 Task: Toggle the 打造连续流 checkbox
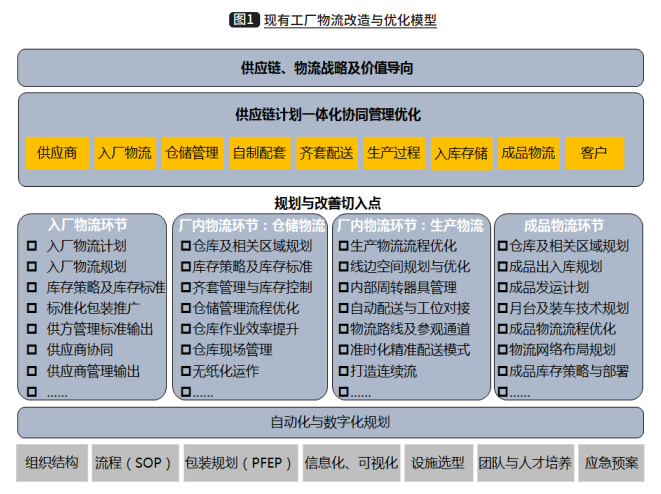click(x=343, y=371)
